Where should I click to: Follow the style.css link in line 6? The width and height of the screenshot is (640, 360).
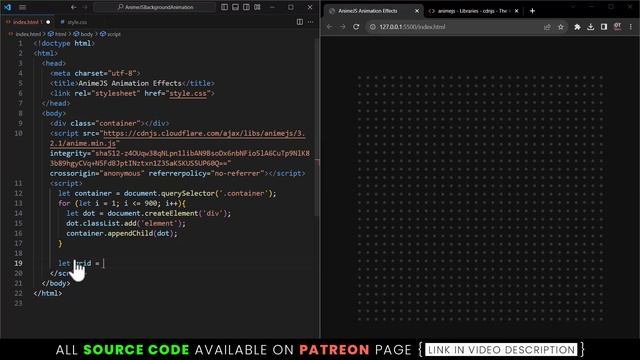click(188, 93)
